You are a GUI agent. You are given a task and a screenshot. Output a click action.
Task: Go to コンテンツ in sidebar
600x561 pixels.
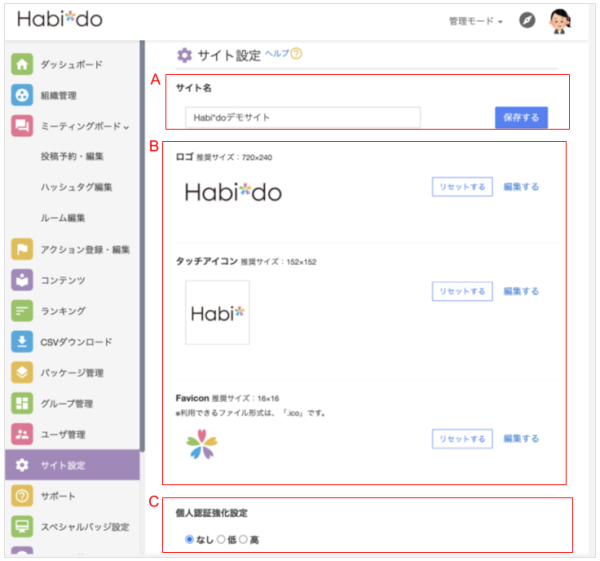63,280
